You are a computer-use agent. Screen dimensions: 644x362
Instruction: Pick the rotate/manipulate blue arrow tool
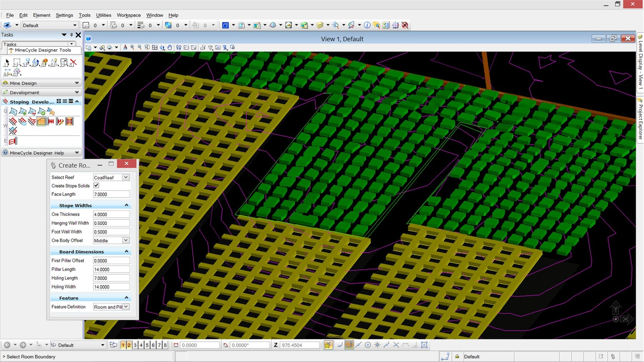[x=36, y=63]
